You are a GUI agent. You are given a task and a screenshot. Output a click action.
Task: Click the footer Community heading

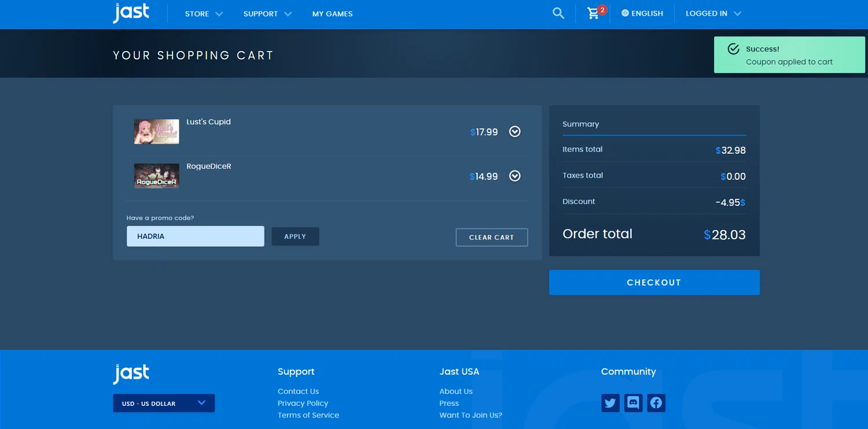[x=628, y=372]
